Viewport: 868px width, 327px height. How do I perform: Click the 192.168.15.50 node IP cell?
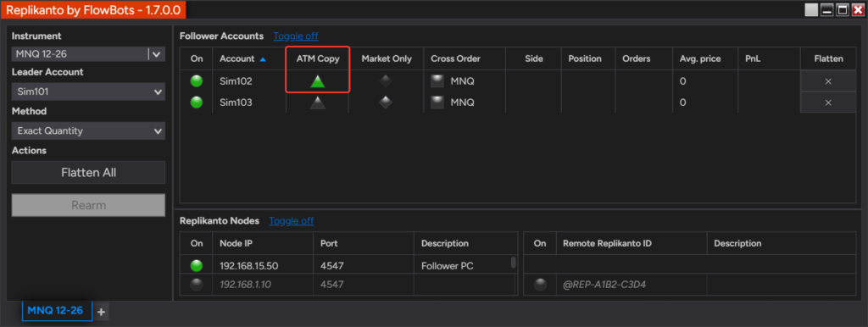[263, 266]
